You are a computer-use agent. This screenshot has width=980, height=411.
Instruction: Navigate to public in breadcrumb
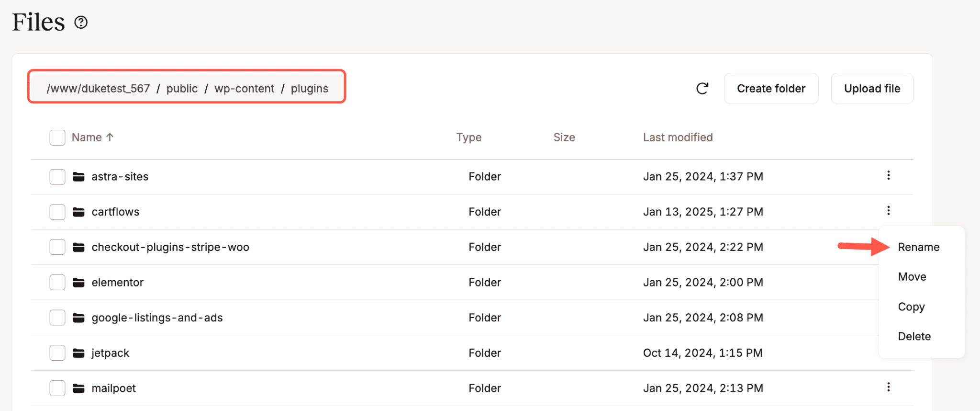[182, 89]
